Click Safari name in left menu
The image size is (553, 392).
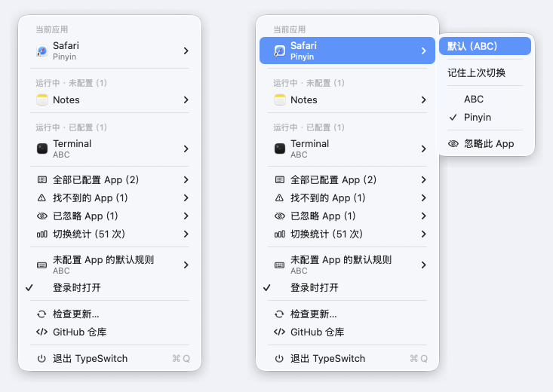[x=66, y=45]
